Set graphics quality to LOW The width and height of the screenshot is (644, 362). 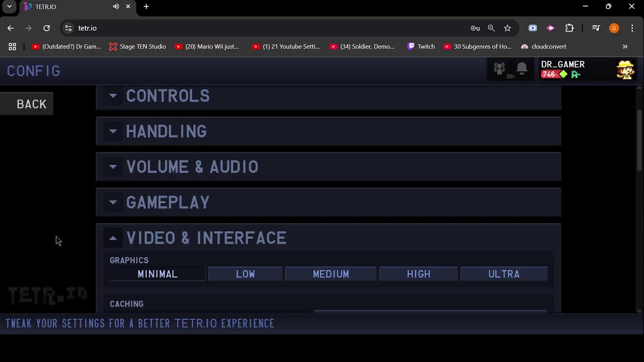tap(246, 274)
